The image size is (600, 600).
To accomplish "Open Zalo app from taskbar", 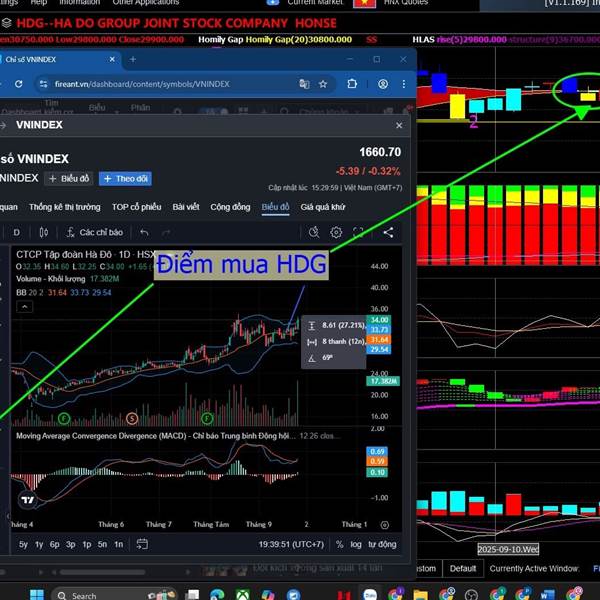I will (370, 595).
